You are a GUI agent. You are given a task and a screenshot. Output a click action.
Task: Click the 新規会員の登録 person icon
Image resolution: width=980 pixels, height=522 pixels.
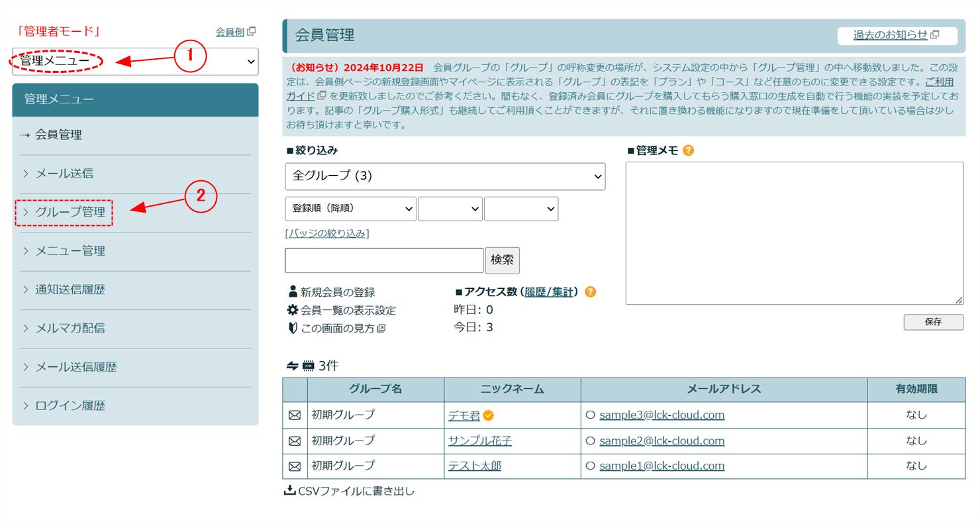(x=292, y=291)
